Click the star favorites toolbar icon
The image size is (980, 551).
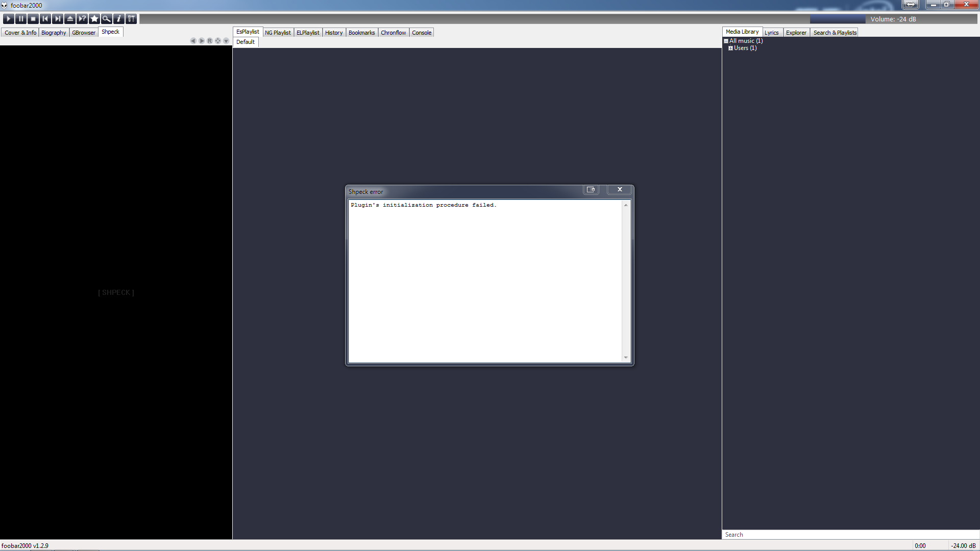[94, 19]
